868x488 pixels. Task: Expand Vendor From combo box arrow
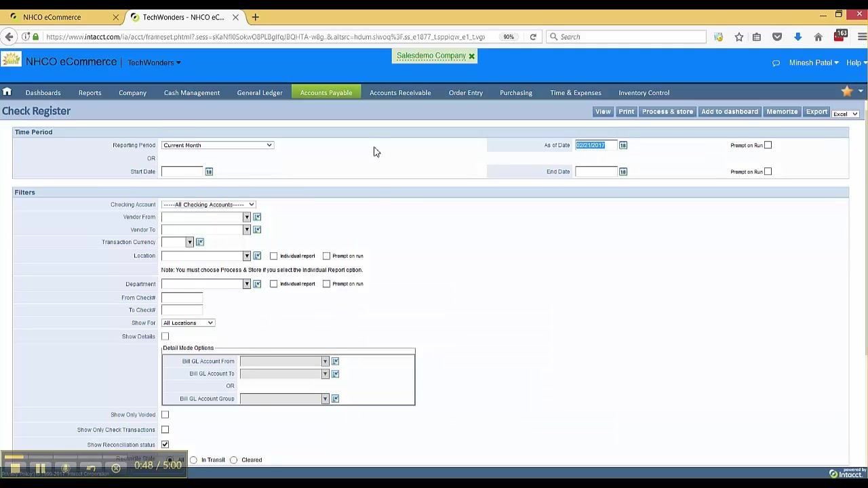[247, 217]
